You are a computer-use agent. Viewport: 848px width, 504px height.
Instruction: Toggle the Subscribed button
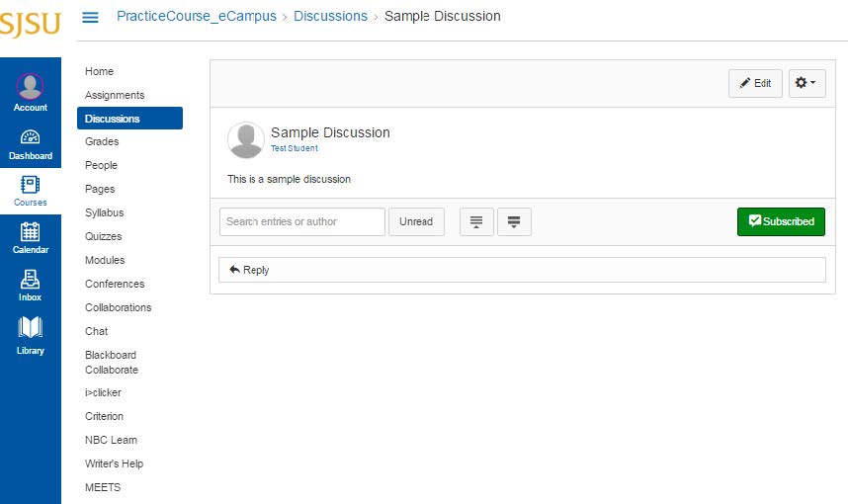pyautogui.click(x=781, y=222)
